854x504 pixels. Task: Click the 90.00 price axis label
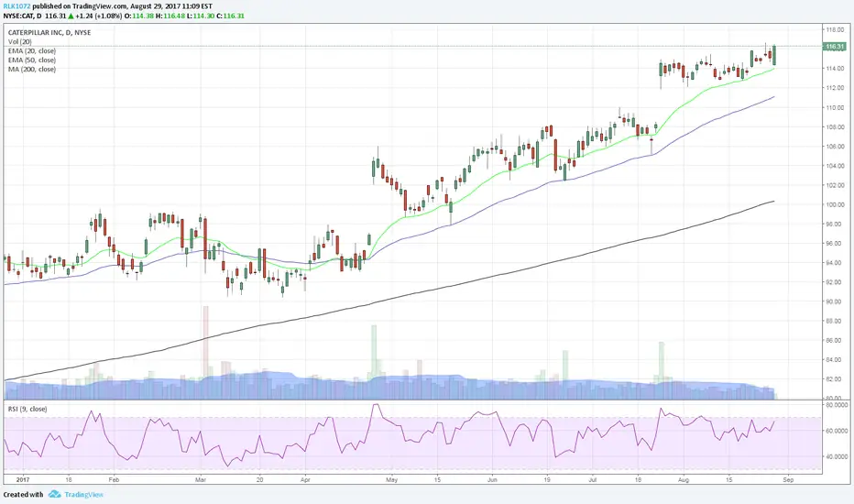tap(835, 301)
